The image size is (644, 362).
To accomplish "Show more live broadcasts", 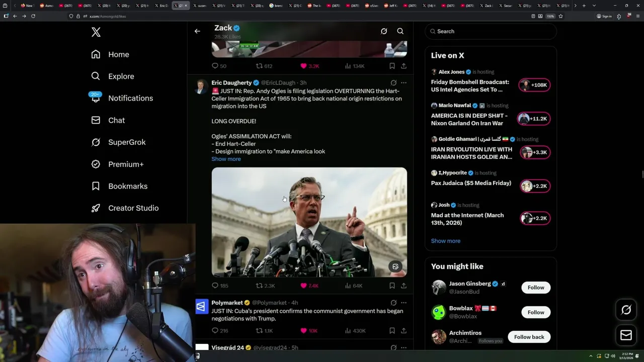I will pyautogui.click(x=445, y=241).
